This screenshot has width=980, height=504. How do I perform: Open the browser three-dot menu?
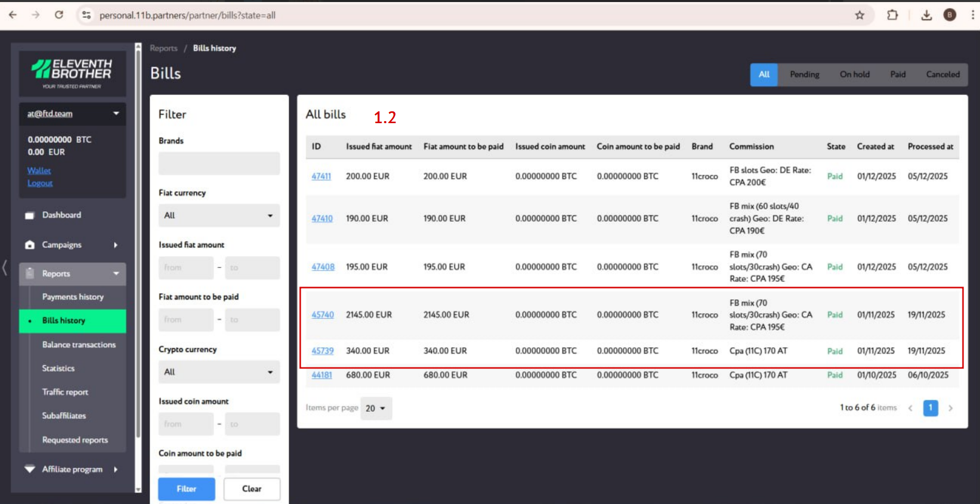point(972,15)
